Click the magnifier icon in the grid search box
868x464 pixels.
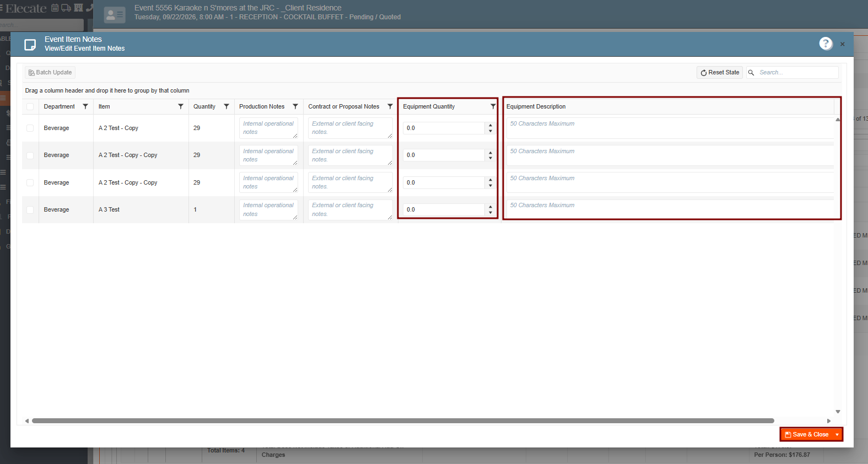click(751, 73)
